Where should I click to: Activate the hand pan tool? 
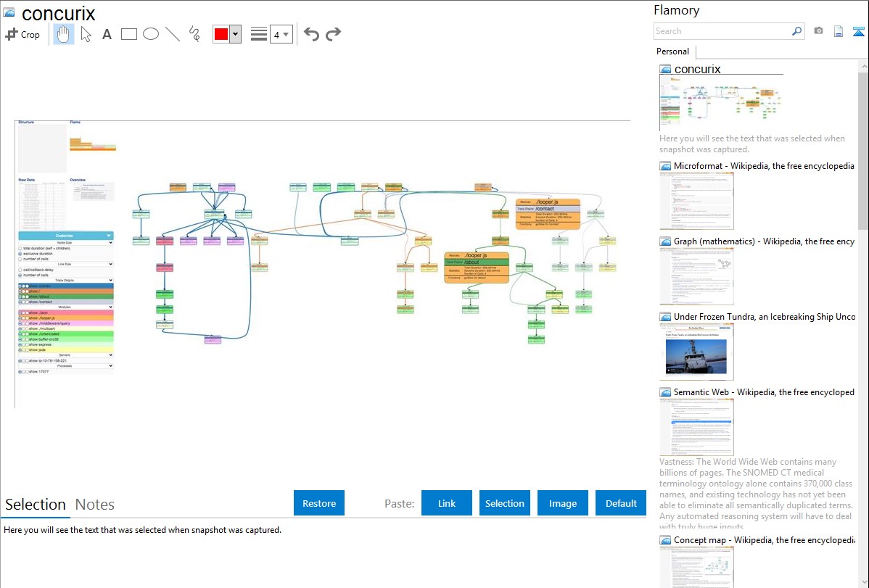[64, 34]
